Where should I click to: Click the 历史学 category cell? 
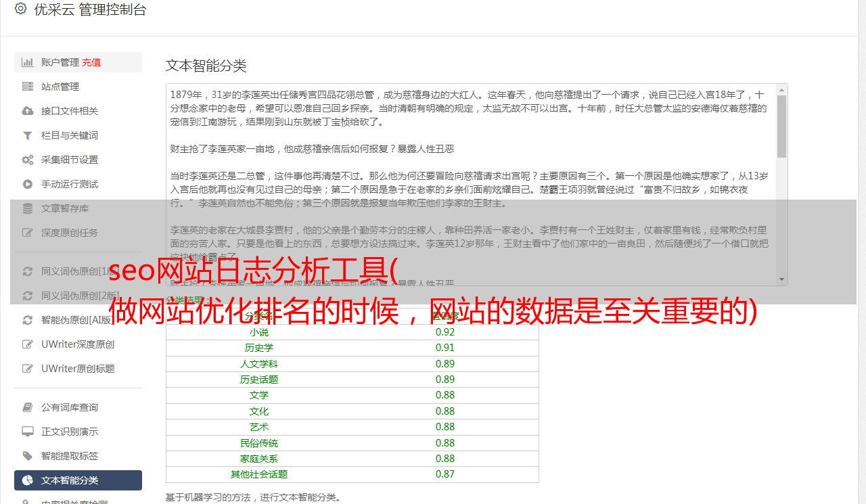(x=259, y=348)
